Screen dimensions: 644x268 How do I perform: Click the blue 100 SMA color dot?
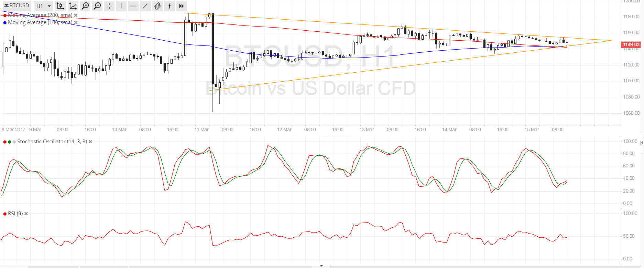pos(5,23)
